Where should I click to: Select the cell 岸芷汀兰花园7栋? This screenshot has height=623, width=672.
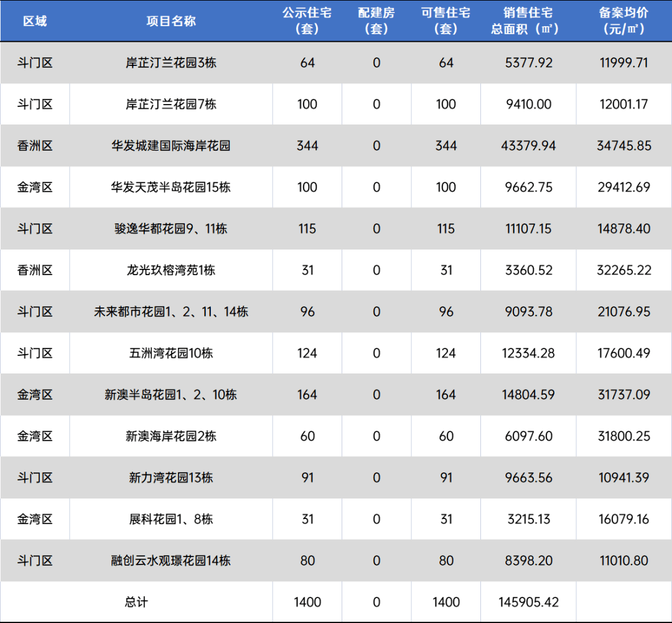pyautogui.click(x=171, y=104)
